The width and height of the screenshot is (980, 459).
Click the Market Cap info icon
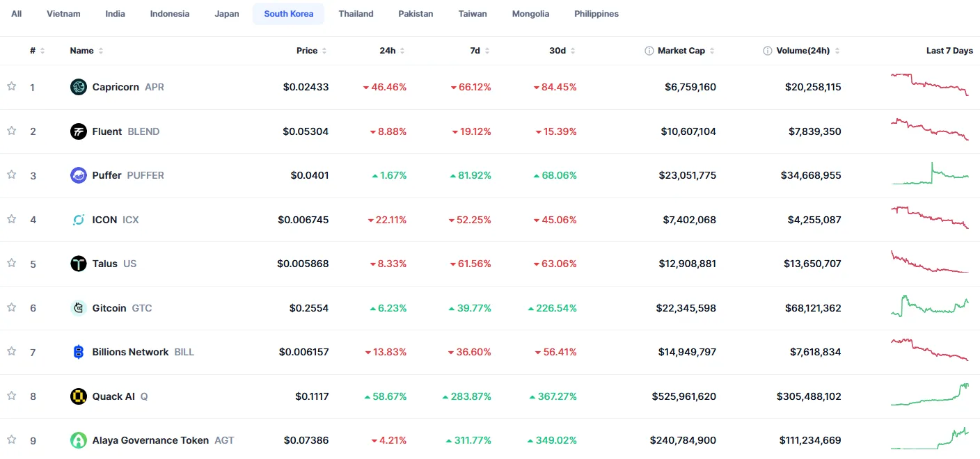649,51
